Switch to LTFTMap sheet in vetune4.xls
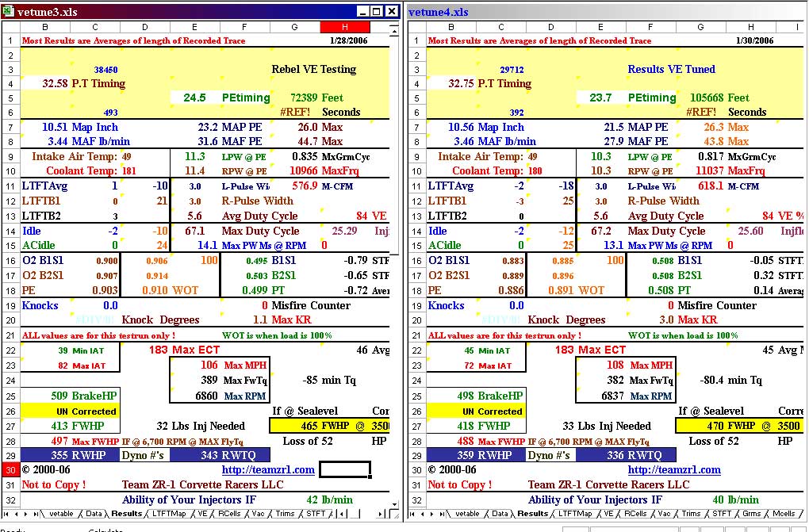 (x=575, y=514)
